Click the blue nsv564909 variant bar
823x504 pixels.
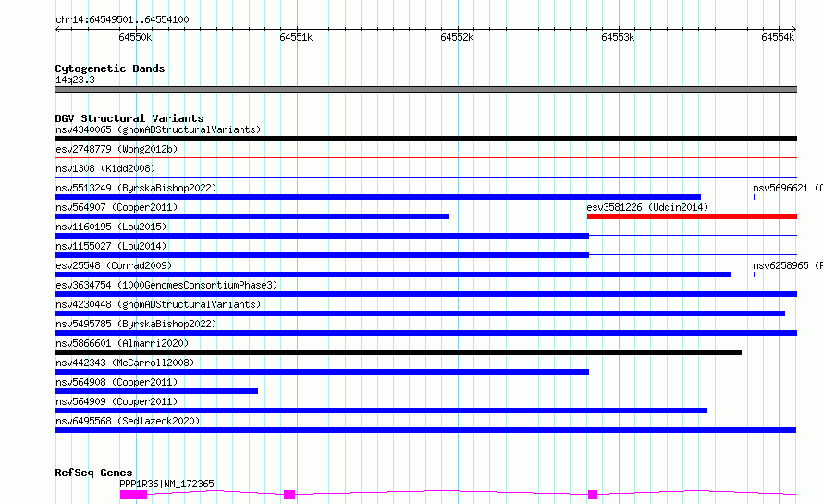381,411
